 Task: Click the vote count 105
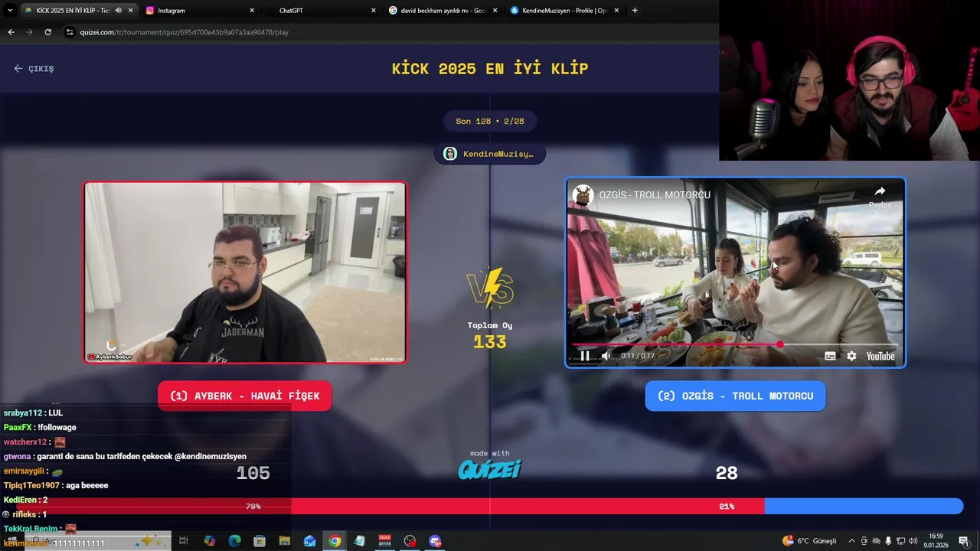[x=253, y=473]
